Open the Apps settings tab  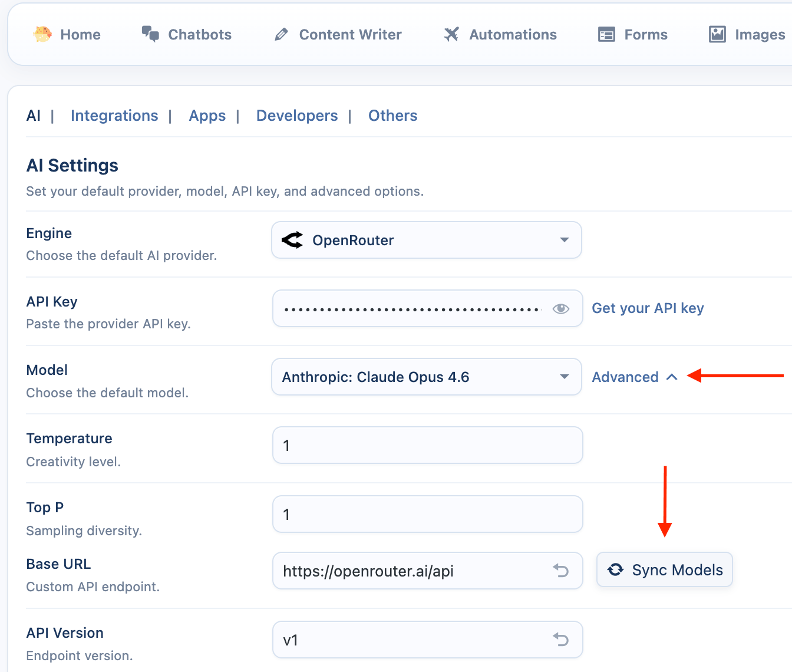tap(207, 116)
